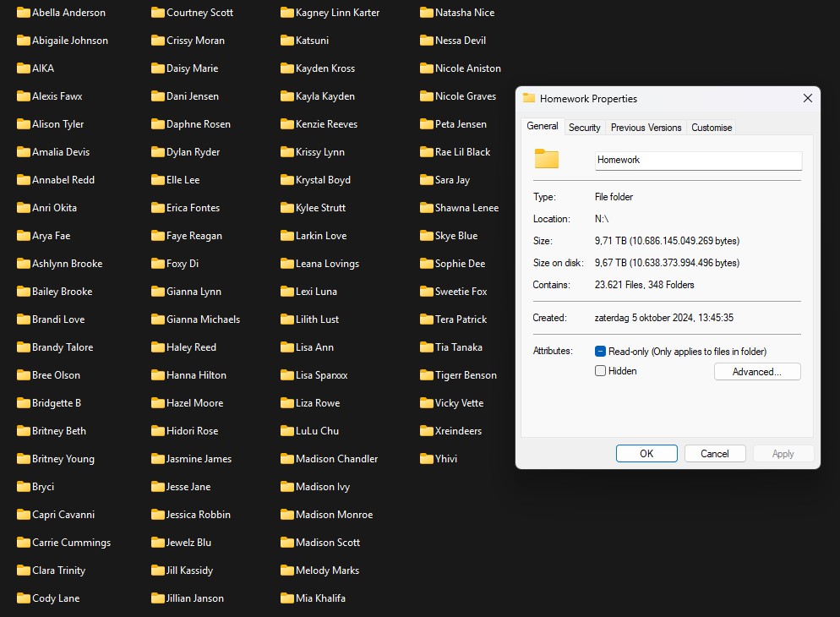Viewport: 840px width, 617px height.
Task: Click the 'Britney Young' folder name
Action: pos(63,458)
